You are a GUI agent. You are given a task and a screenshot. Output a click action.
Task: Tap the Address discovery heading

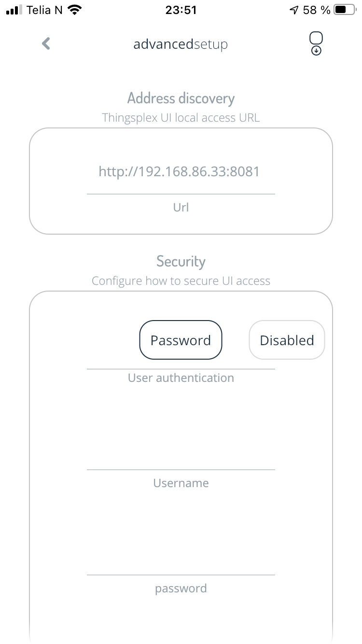click(x=181, y=98)
